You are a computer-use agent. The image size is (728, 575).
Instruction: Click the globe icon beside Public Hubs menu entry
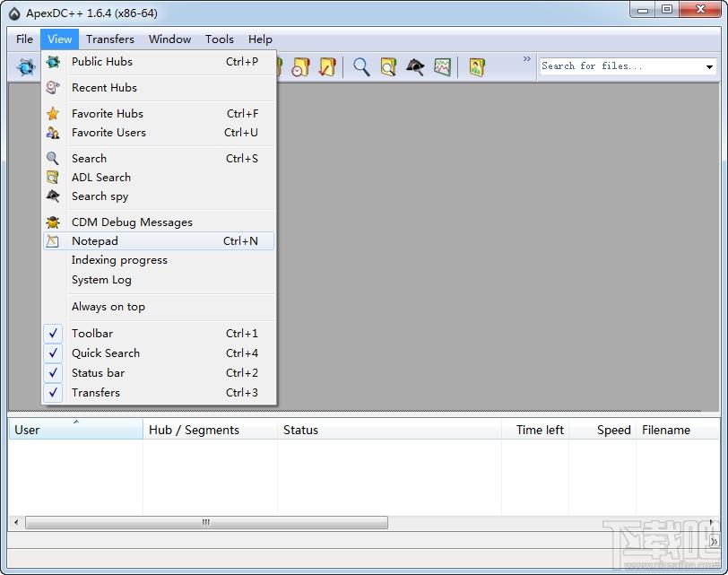click(x=53, y=62)
